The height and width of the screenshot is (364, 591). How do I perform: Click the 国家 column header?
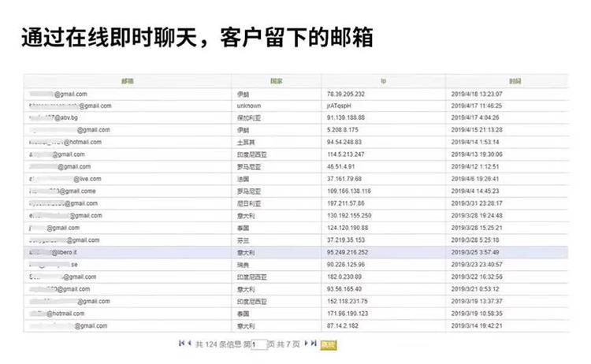pos(276,81)
